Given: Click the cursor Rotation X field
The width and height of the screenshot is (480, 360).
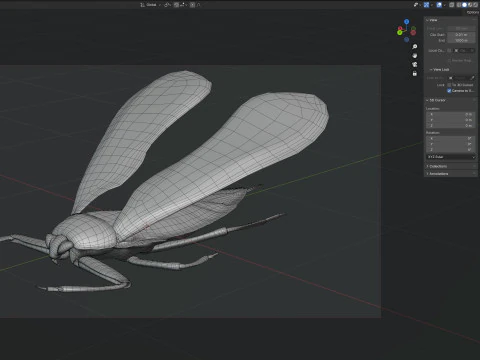Looking at the screenshot, I should (x=450, y=138).
